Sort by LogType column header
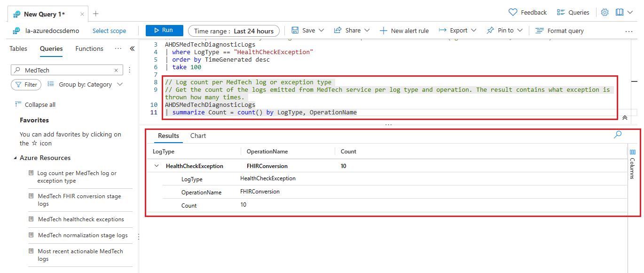Image resolution: width=644 pixels, height=273 pixels. pyautogui.click(x=164, y=152)
